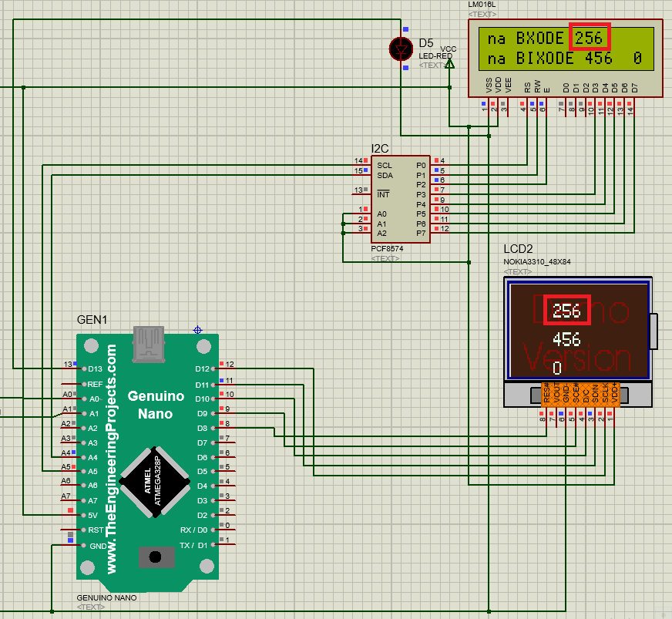Select the Nokia 3310 LCD screen

click(x=579, y=329)
